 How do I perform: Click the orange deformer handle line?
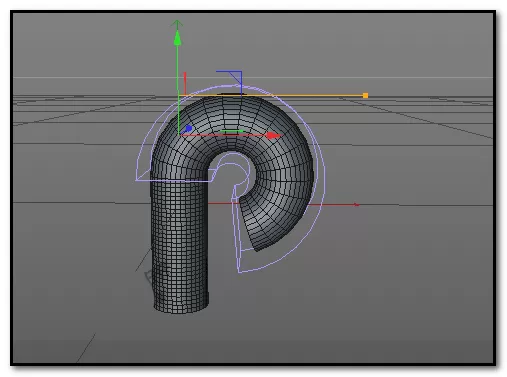[x=272, y=96]
